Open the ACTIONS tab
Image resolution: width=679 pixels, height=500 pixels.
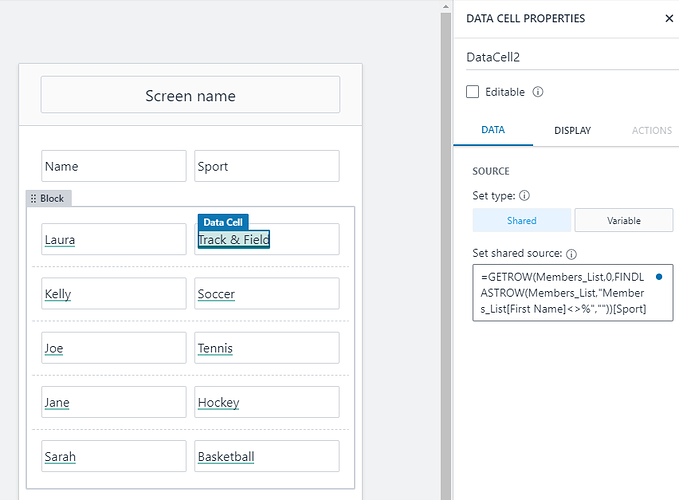coord(651,130)
